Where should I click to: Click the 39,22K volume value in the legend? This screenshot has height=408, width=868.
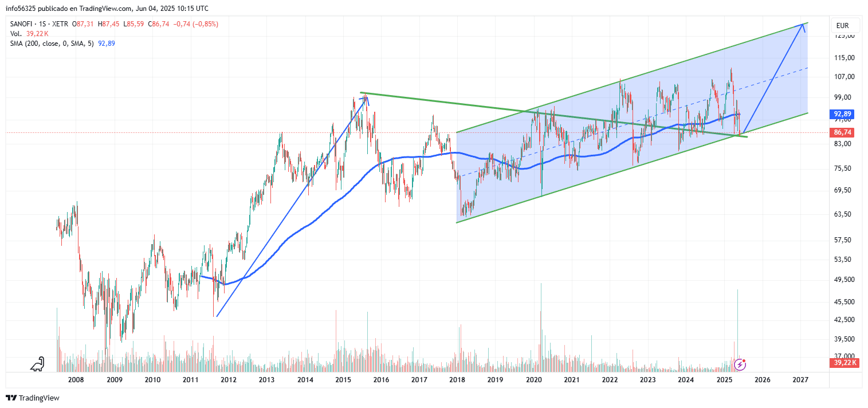pyautogui.click(x=38, y=34)
